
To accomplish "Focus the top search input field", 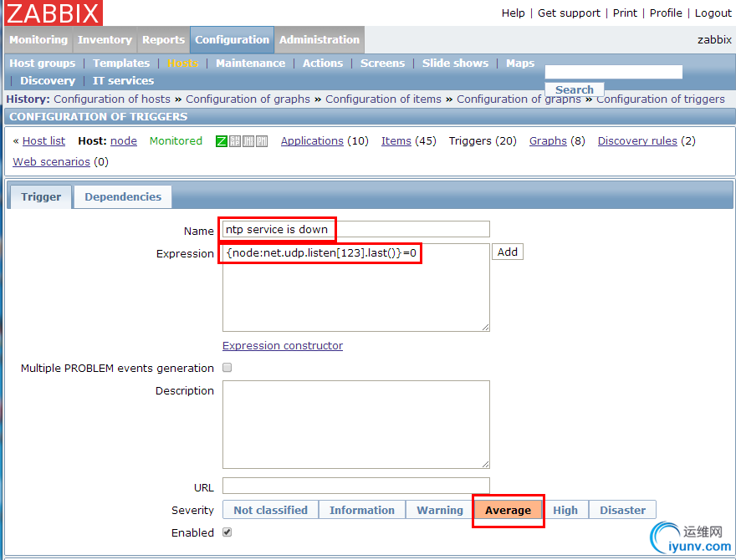I will (x=614, y=72).
